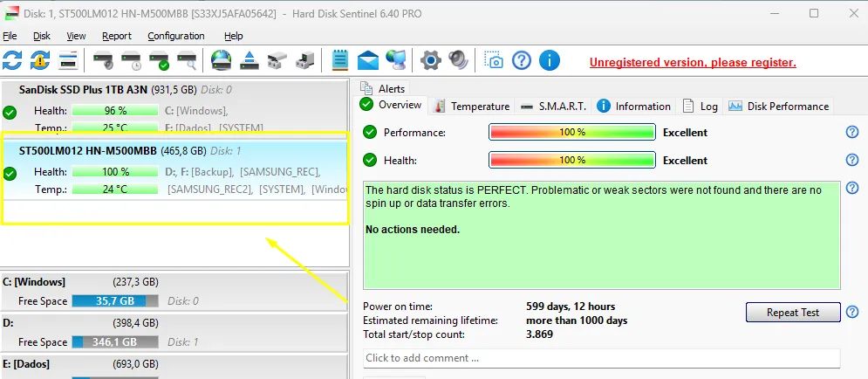This screenshot has width=868, height=379.
Task: Select the Overview tab
Action: click(391, 105)
